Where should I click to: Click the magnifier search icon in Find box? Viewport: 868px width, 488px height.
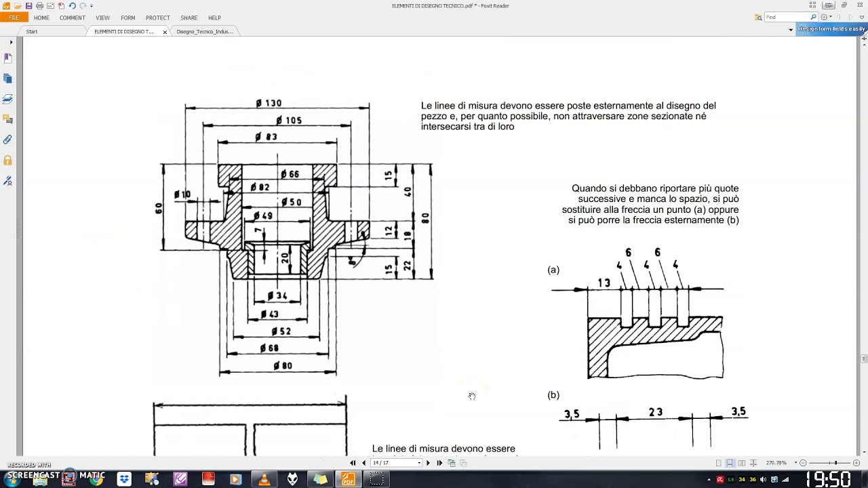tap(813, 17)
